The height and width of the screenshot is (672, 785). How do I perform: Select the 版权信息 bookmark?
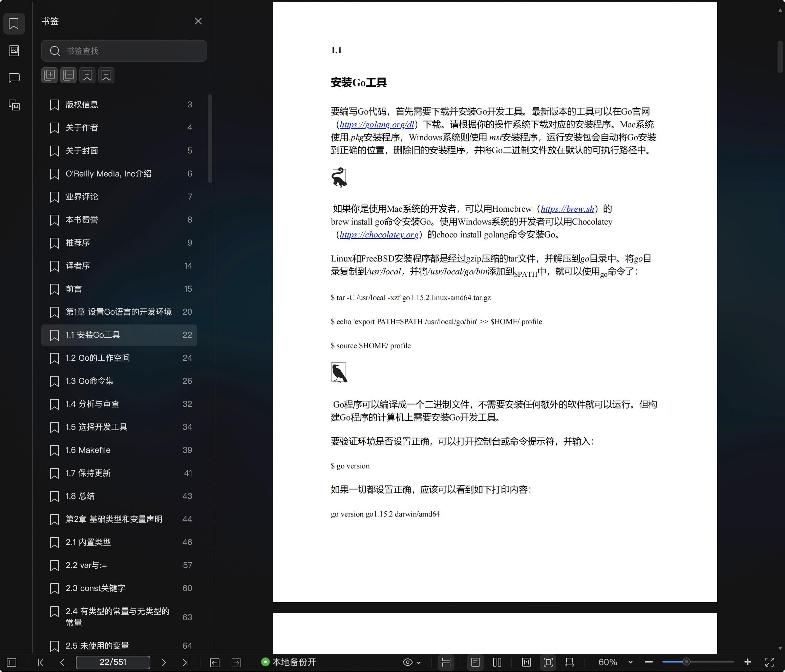119,105
